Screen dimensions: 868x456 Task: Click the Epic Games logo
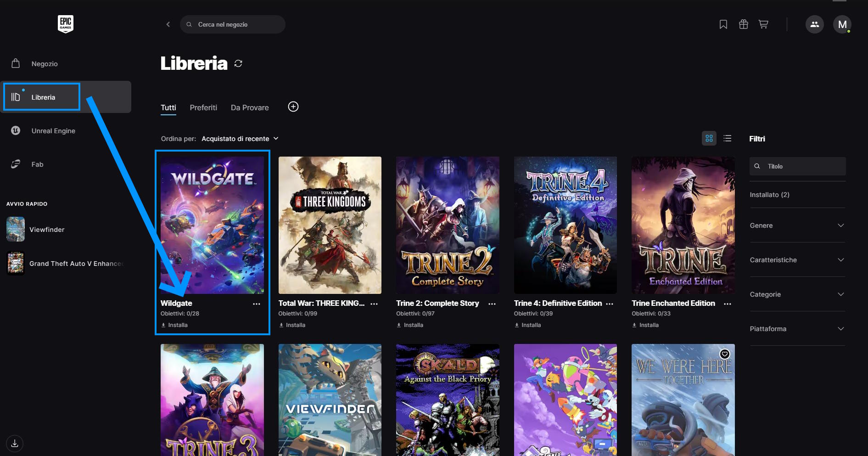[x=66, y=24]
